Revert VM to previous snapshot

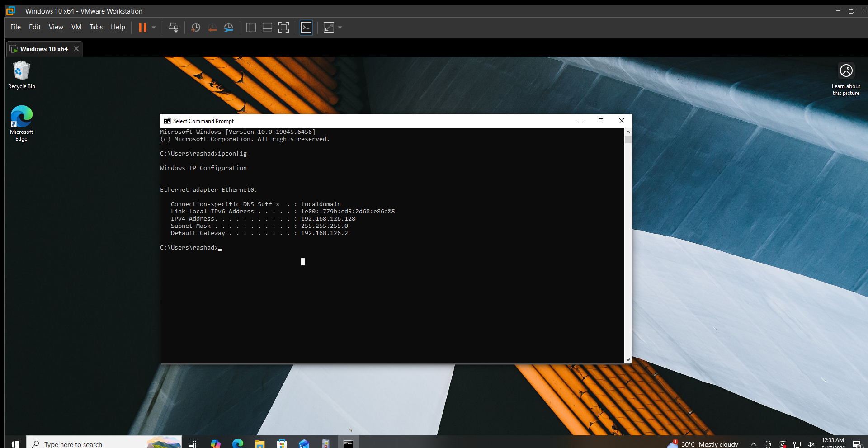click(212, 28)
